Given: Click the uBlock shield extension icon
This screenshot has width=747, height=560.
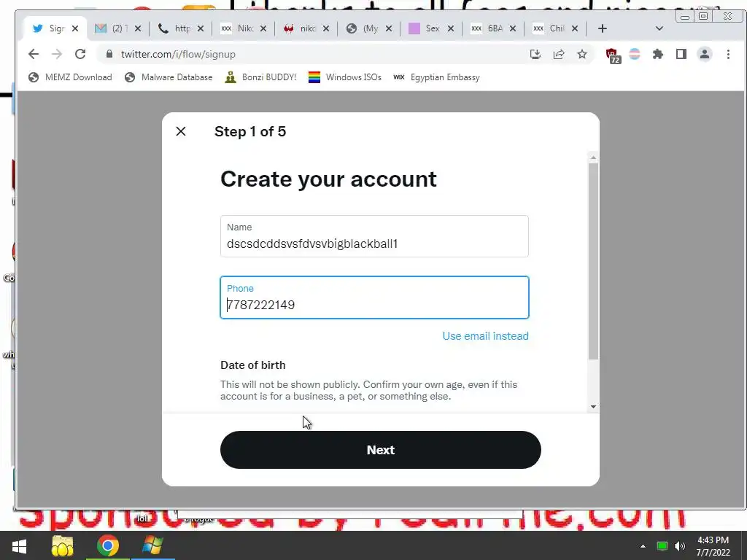Looking at the screenshot, I should (612, 55).
